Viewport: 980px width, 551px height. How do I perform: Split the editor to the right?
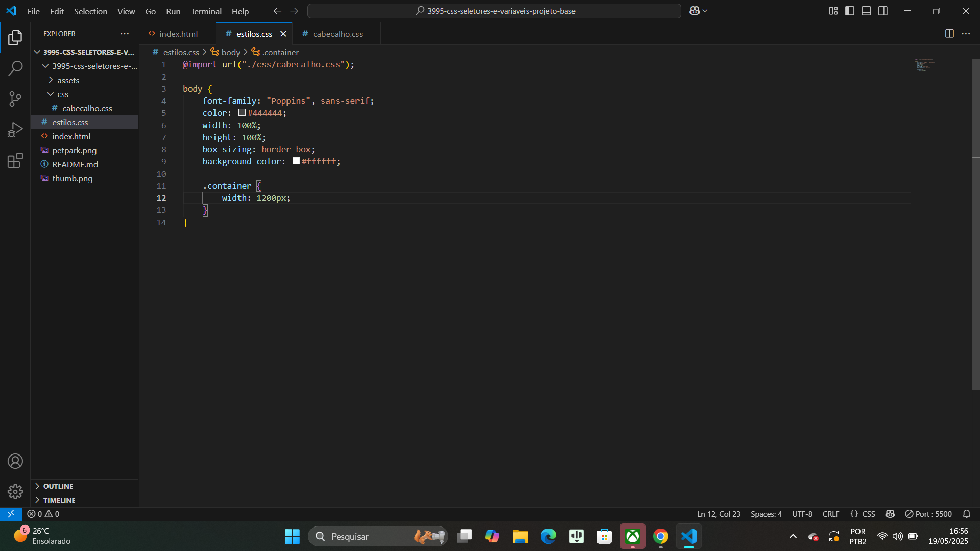[x=949, y=34]
